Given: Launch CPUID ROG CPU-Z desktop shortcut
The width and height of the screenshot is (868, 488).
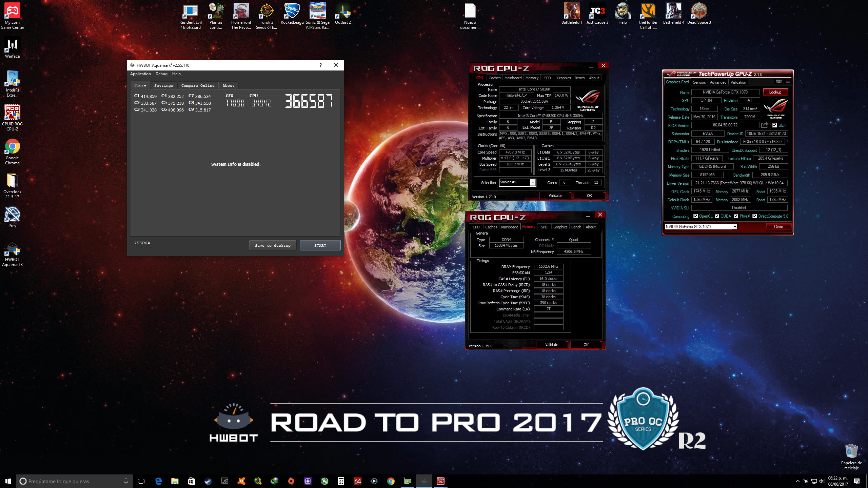Looking at the screenshot, I should (x=12, y=117).
